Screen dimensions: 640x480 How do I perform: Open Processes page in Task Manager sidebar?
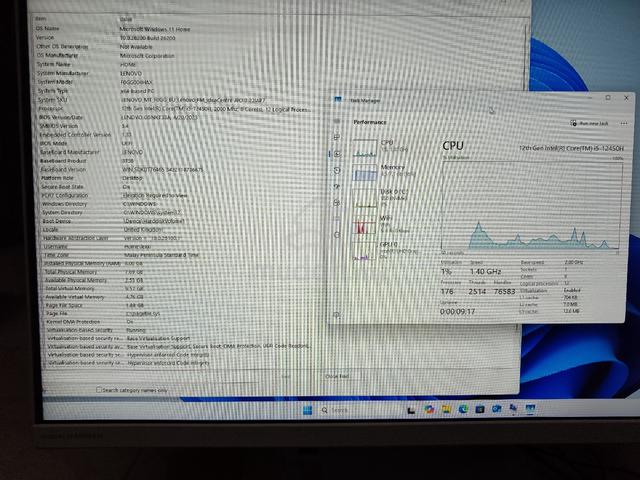[x=337, y=137]
